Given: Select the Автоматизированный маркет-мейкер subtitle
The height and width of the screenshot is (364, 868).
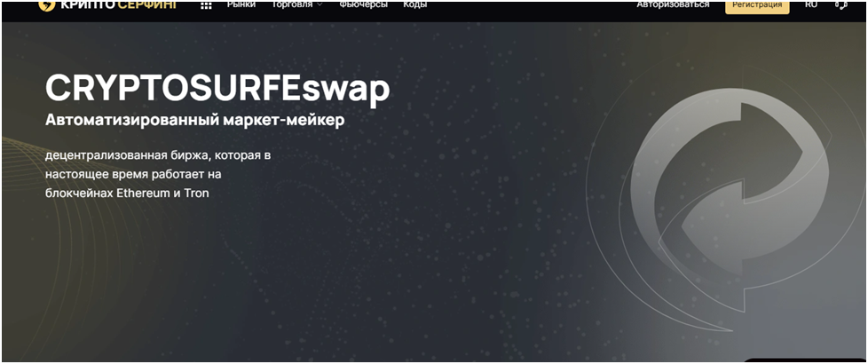Looking at the screenshot, I should click(195, 120).
